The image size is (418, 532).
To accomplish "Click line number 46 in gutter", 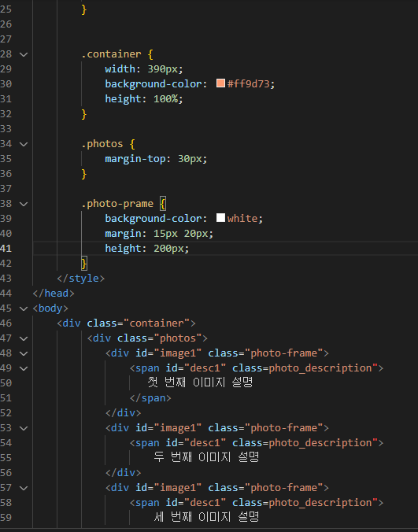I will coord(6,323).
